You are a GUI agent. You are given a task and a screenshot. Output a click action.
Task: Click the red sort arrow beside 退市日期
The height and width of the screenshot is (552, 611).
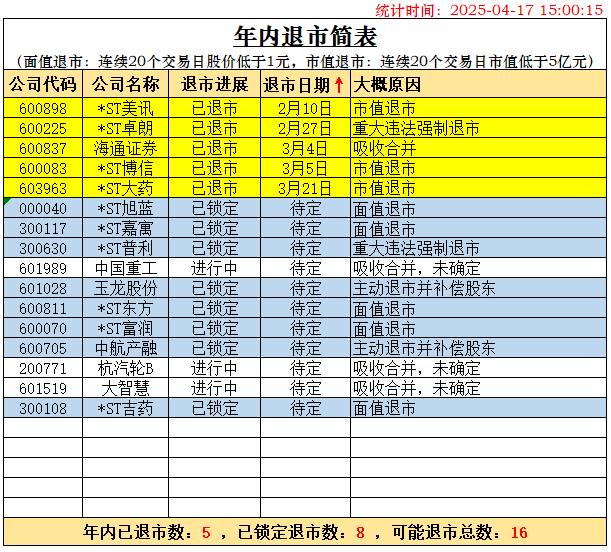point(340,84)
